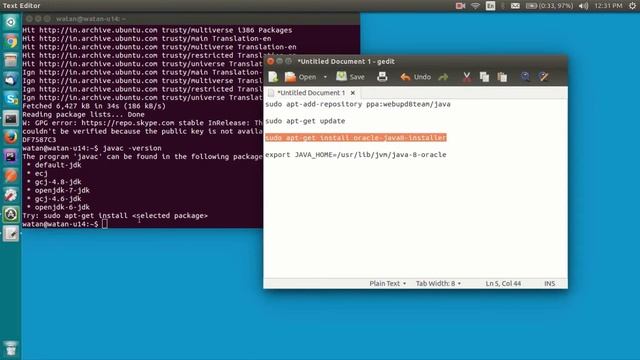Redo using the green arrow icon
Image resolution: width=640 pixels, height=360 pixels.
coord(443,77)
